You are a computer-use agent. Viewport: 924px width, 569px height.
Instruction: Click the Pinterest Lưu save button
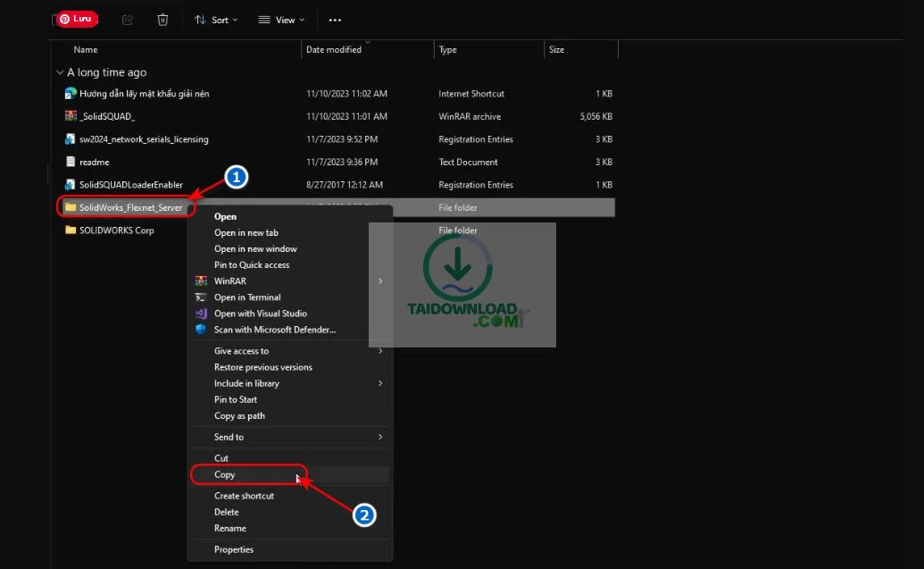[x=76, y=18]
